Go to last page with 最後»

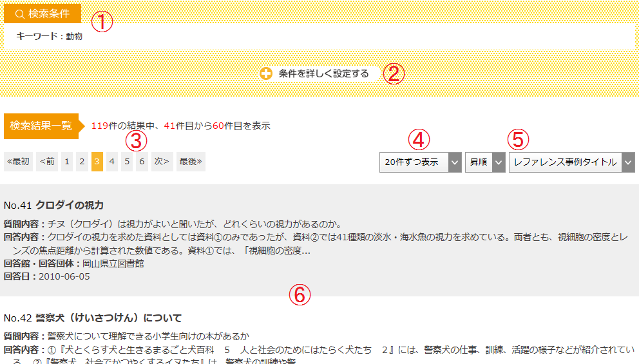(x=191, y=162)
